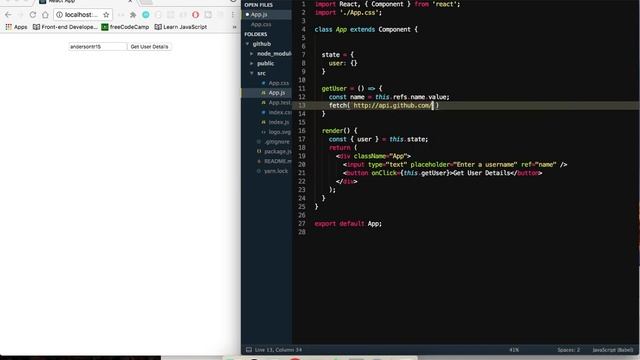Screen dimensions: 640x360
Task: Reload the localhost page
Action: click(x=33, y=15)
